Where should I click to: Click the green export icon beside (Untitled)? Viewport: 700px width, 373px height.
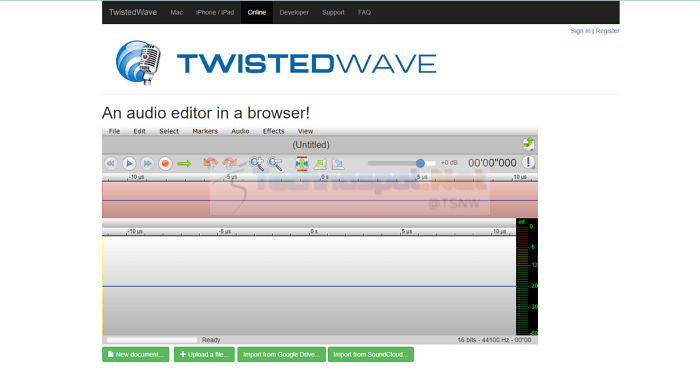(x=529, y=144)
